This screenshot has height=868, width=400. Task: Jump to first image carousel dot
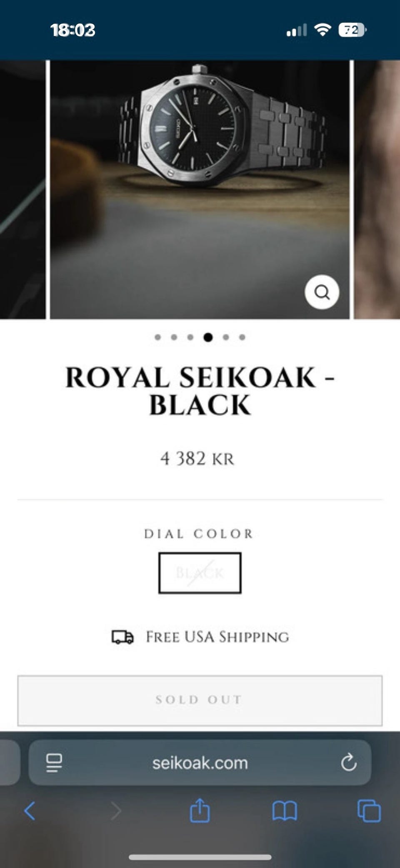[x=157, y=337]
